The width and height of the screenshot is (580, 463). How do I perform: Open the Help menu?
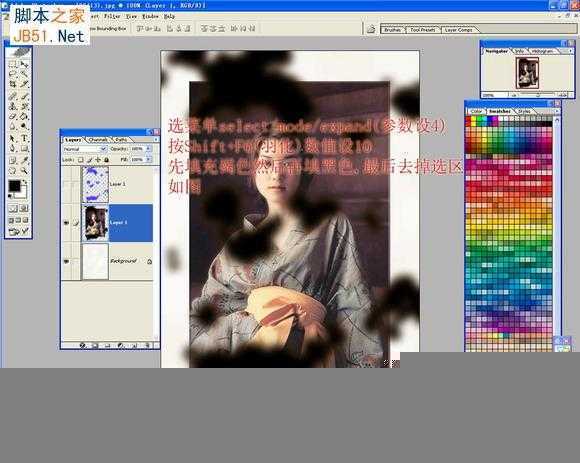[169, 16]
